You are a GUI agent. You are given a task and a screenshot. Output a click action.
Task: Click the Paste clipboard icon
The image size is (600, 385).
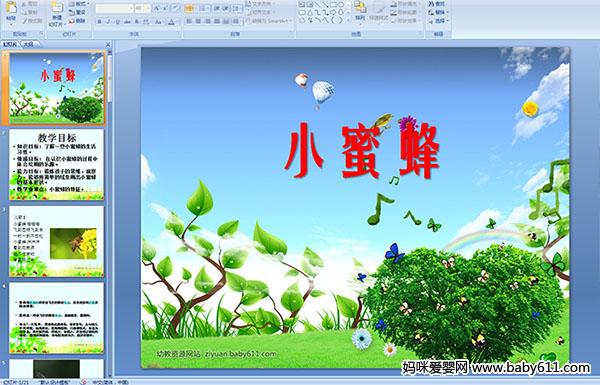click(x=11, y=10)
